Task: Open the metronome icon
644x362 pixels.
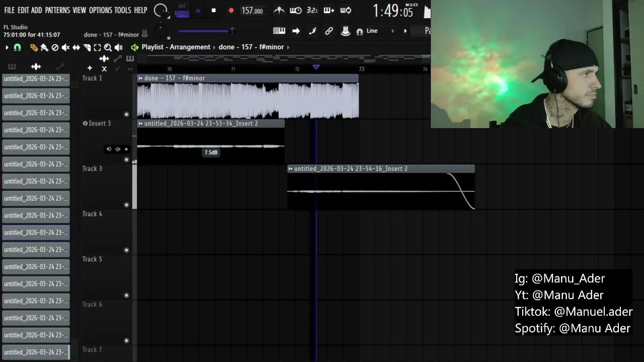Action: [x=279, y=10]
